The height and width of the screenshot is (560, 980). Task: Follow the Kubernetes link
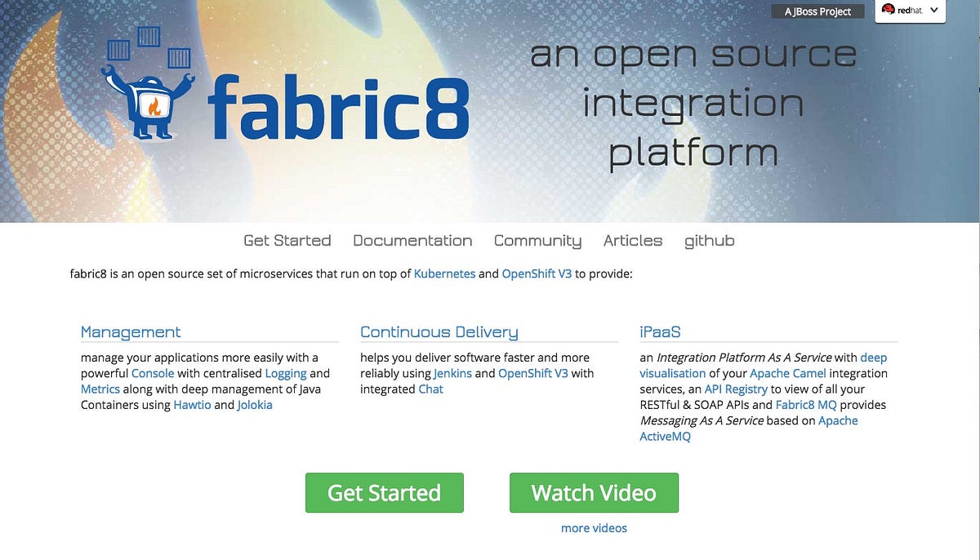[x=444, y=273]
